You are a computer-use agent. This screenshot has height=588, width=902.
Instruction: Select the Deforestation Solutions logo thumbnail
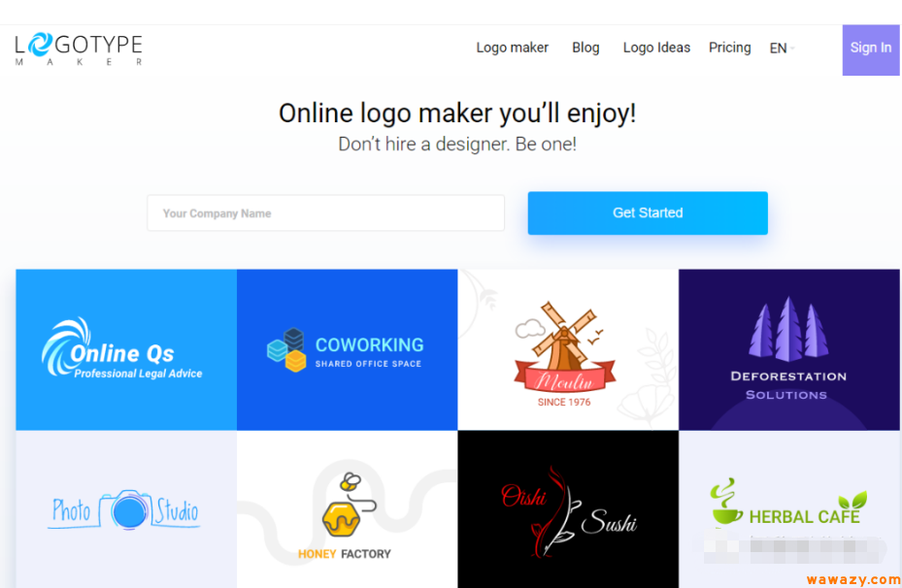point(788,349)
